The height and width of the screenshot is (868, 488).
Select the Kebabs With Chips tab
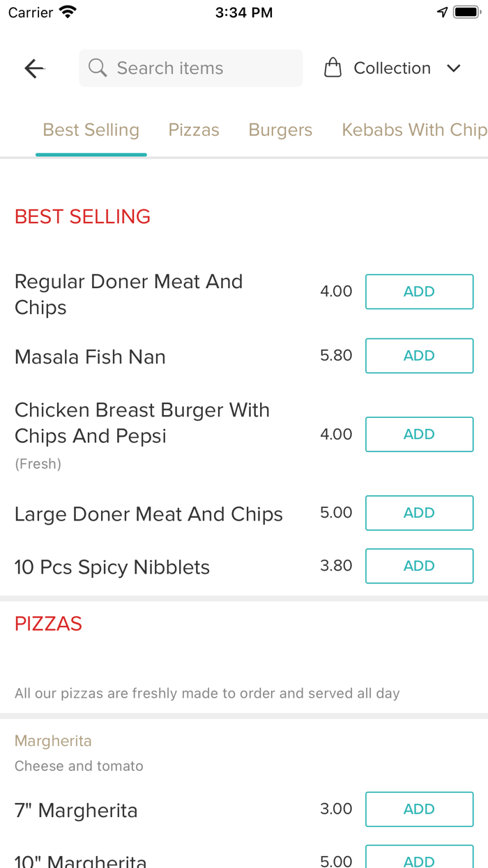tap(413, 130)
